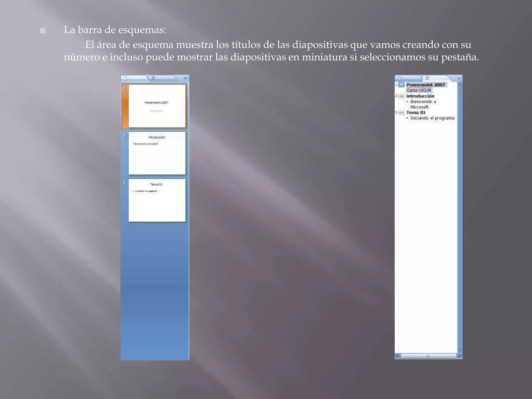The image size is (532, 399).
Task: Close the left thumbnail pane
Action: tap(185, 78)
